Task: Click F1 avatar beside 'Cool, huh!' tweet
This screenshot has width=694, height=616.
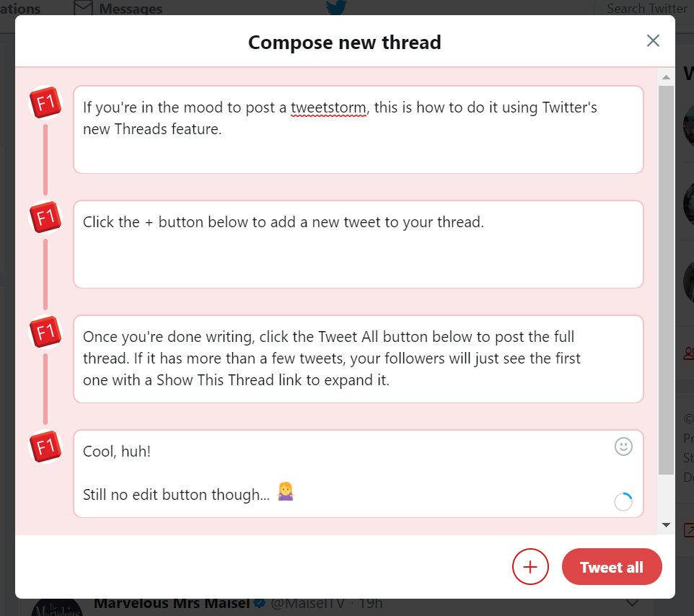Action: 45,446
